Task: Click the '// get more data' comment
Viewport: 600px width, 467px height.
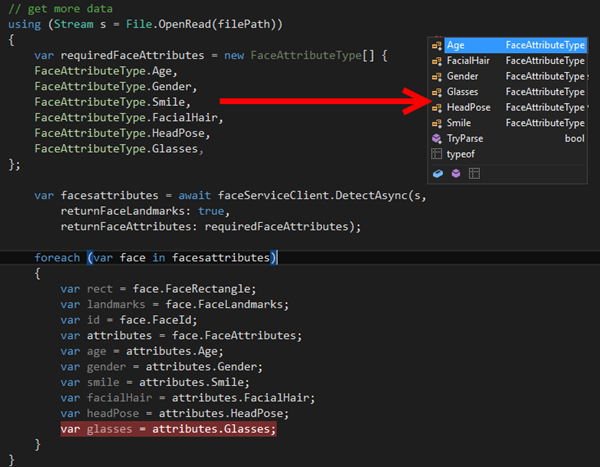Action: coord(60,8)
